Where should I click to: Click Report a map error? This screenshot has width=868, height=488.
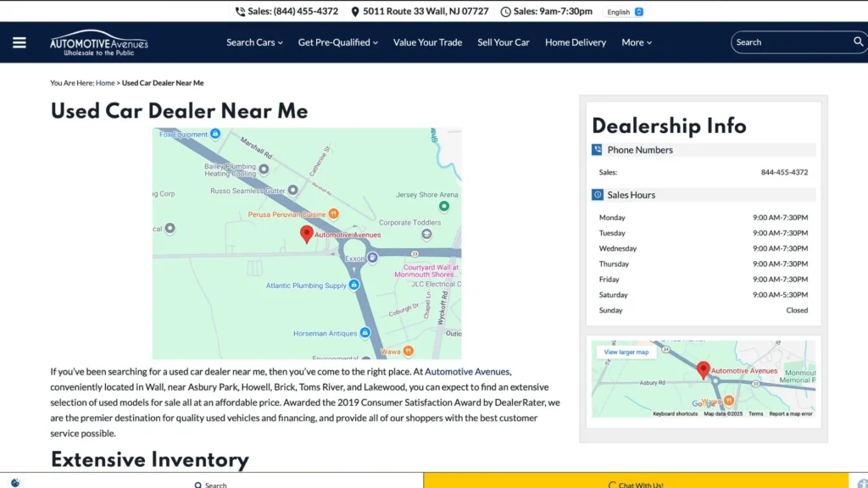pos(791,413)
